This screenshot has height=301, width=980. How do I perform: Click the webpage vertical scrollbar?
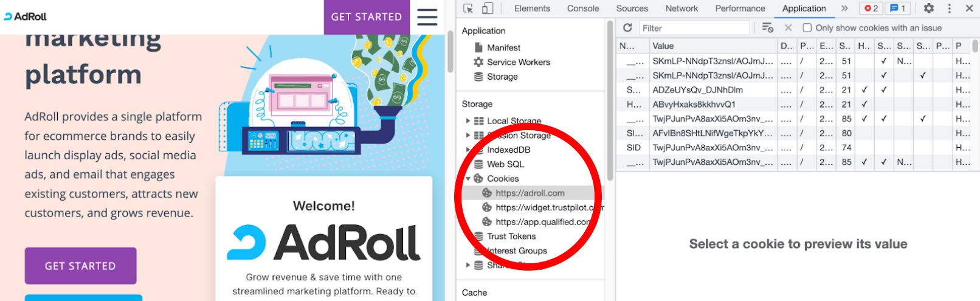point(450,51)
